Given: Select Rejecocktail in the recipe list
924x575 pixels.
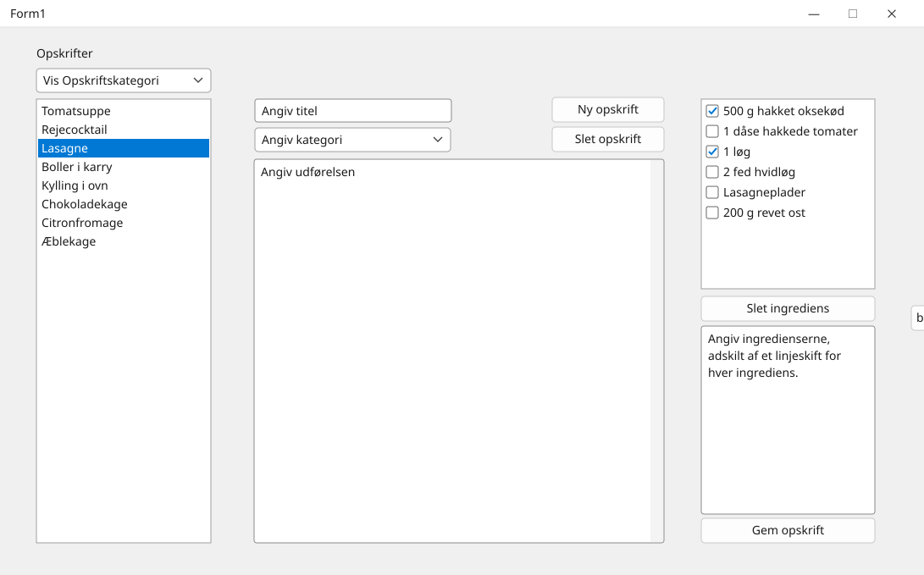Looking at the screenshot, I should (x=124, y=130).
